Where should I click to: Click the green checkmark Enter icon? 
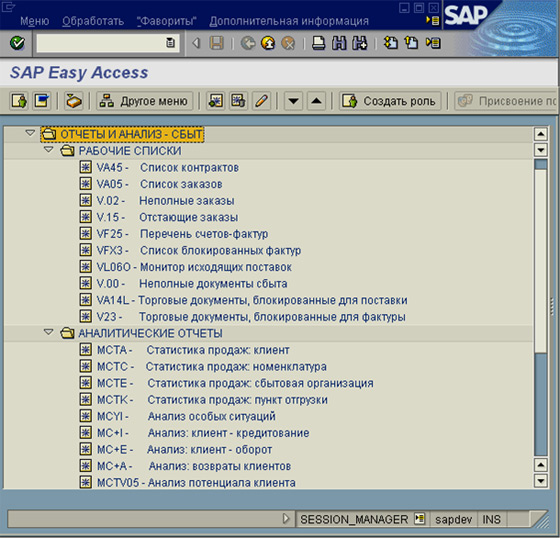tap(17, 43)
